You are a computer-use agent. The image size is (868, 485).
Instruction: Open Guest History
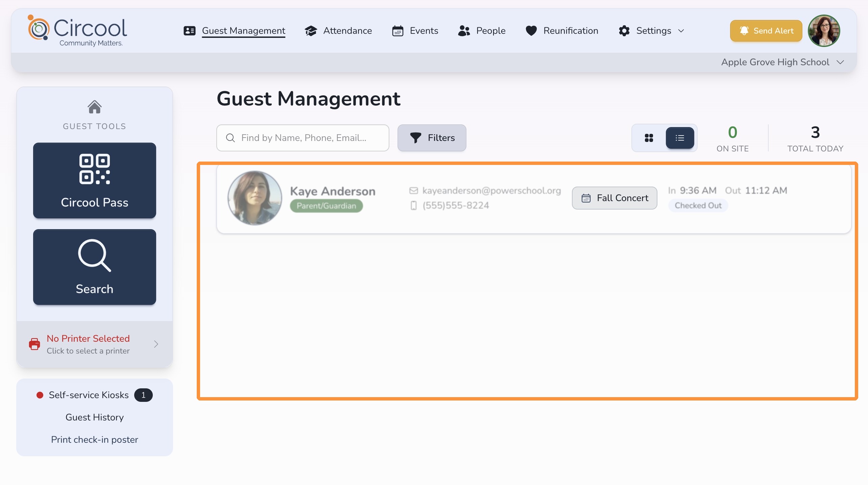coord(95,417)
